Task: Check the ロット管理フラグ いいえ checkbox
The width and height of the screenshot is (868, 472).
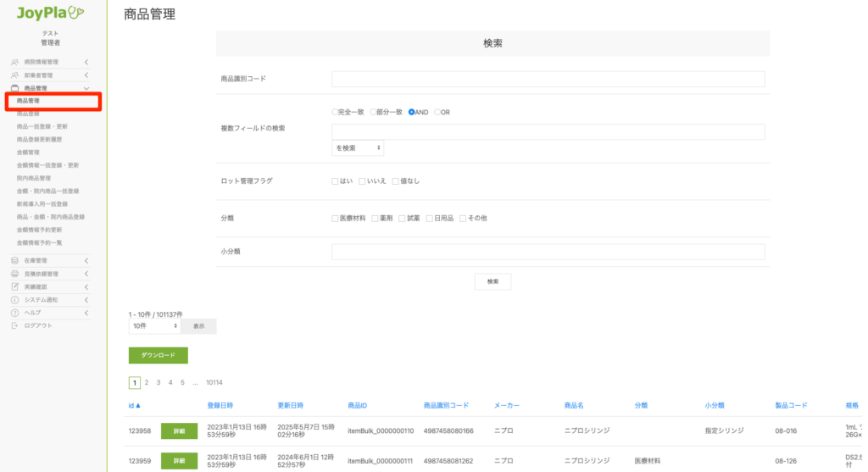Action: click(x=362, y=181)
